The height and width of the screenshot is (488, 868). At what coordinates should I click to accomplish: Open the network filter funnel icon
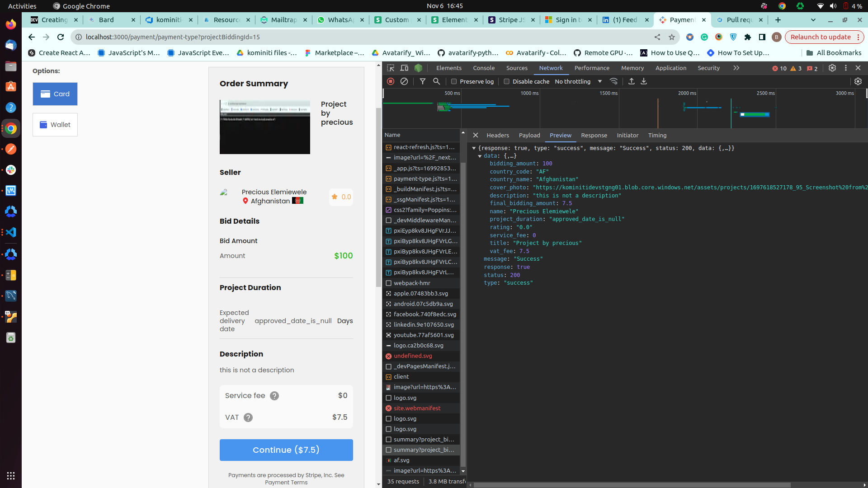point(422,81)
